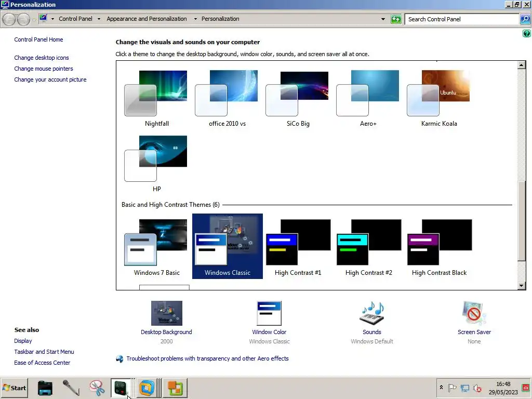Click the network tray icon
Screen dimensions: 532x399
(464, 388)
